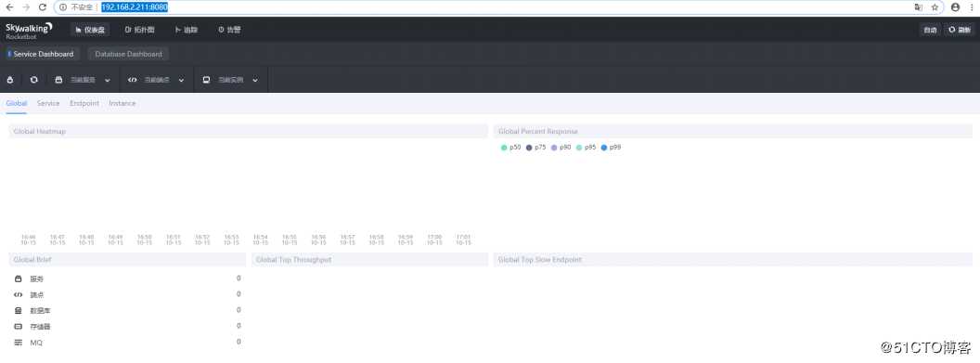The height and width of the screenshot is (363, 980).
Task: Click the circular refresh icon in toolbar
Action: [x=33, y=80]
